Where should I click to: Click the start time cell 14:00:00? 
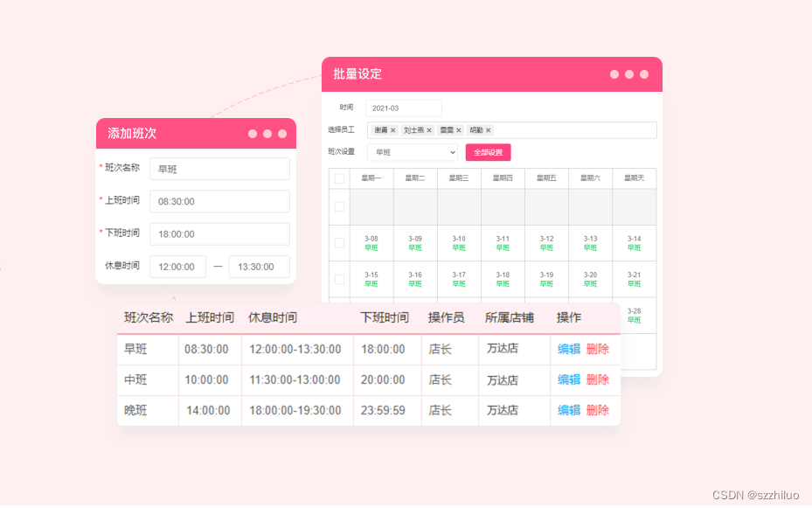coord(208,410)
